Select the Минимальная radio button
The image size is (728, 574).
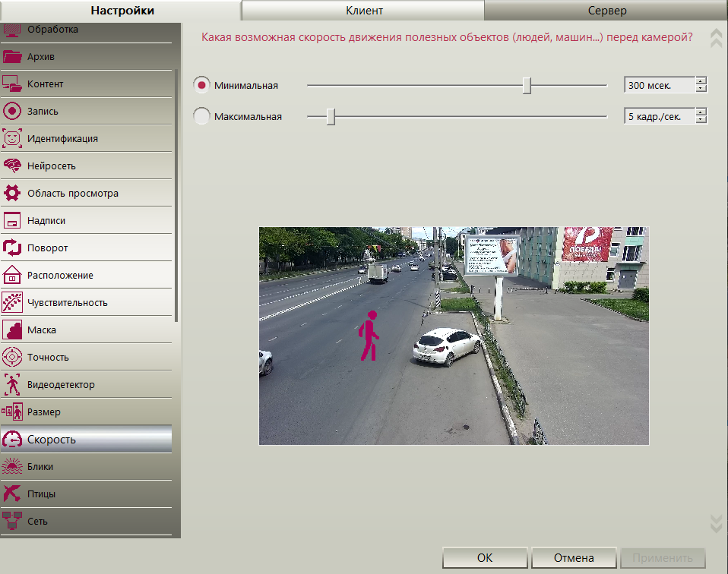pos(201,85)
